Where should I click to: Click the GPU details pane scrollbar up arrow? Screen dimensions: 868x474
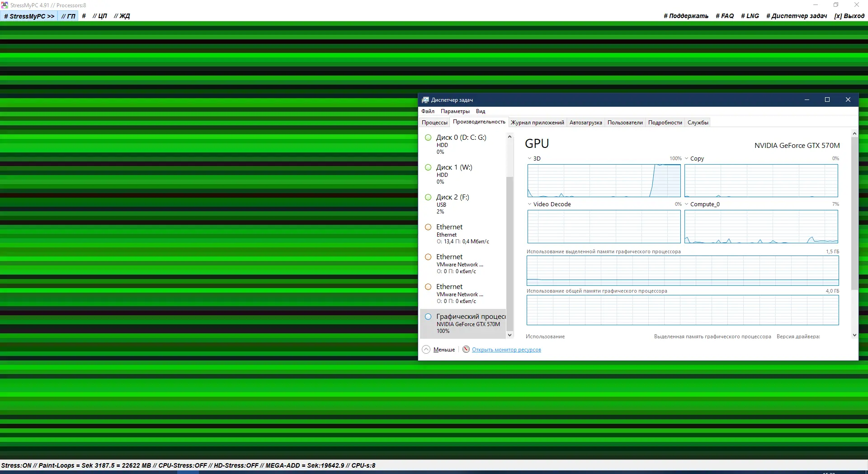click(x=854, y=133)
